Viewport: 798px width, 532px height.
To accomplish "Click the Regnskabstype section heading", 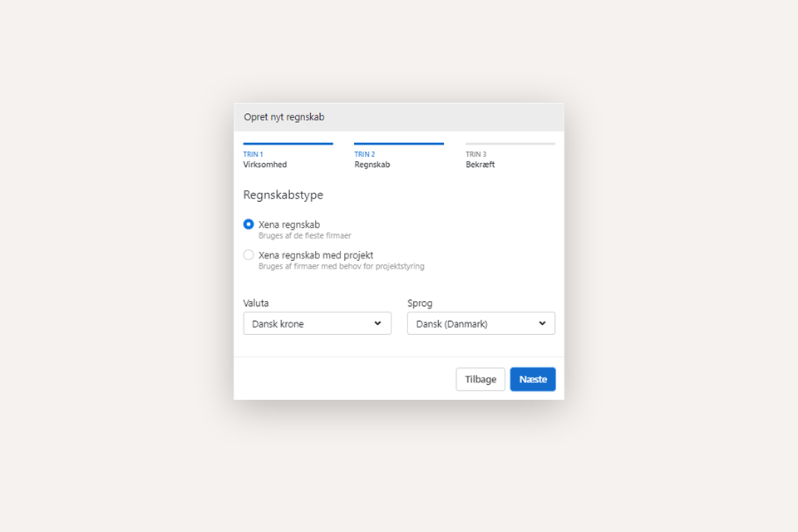I will click(x=283, y=195).
